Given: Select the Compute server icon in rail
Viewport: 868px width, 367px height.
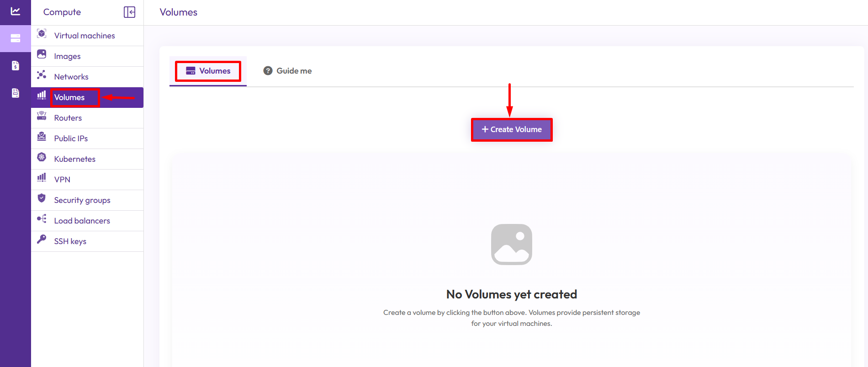Looking at the screenshot, I should [16, 38].
